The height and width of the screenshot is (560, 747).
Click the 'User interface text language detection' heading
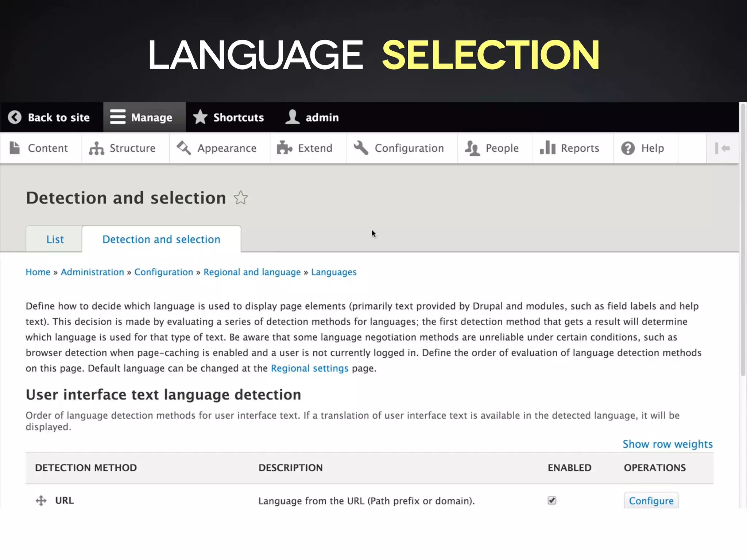click(x=163, y=395)
